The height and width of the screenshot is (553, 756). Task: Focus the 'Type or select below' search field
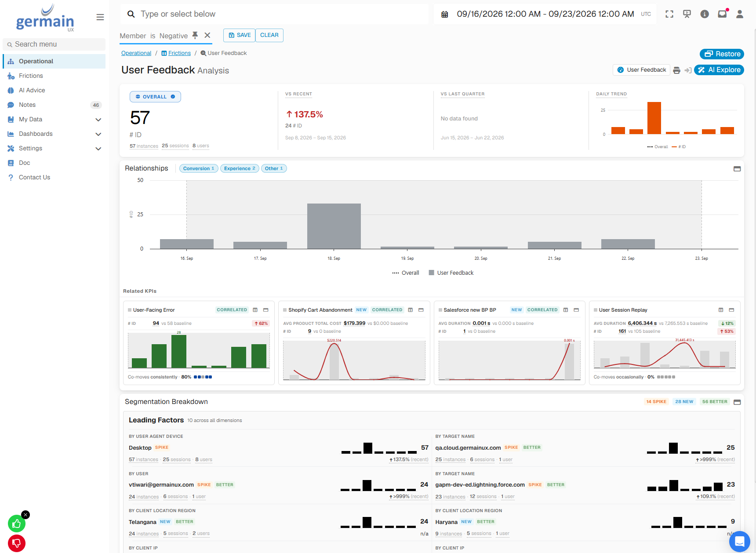pos(274,14)
